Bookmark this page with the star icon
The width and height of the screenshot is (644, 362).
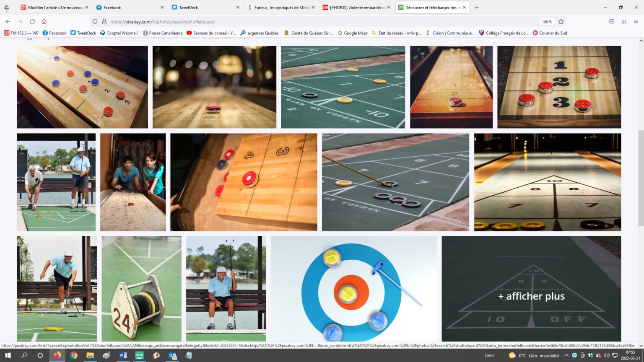tap(561, 22)
